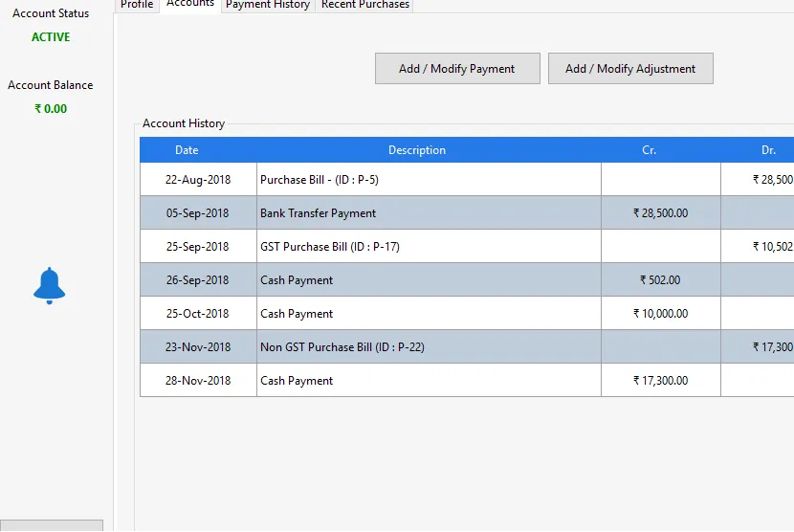Screen dimensions: 794x532
Task: Select the Purchase Bill (ID : P-5) row
Action: click(x=313, y=180)
